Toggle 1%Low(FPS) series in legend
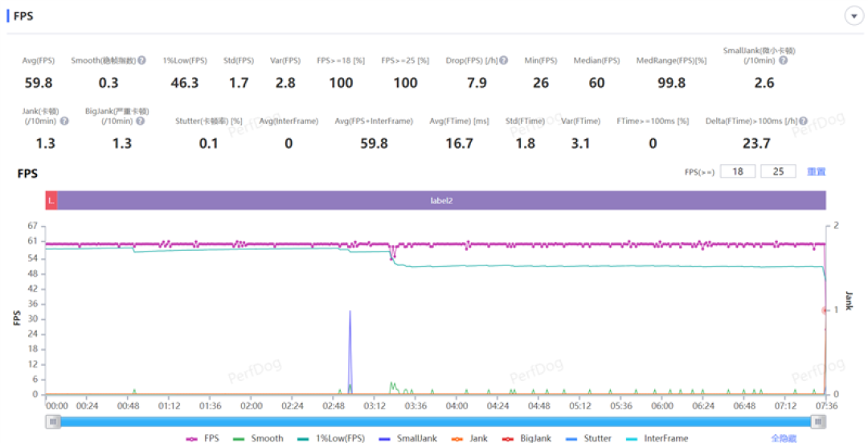The image size is (868, 443). (x=331, y=438)
